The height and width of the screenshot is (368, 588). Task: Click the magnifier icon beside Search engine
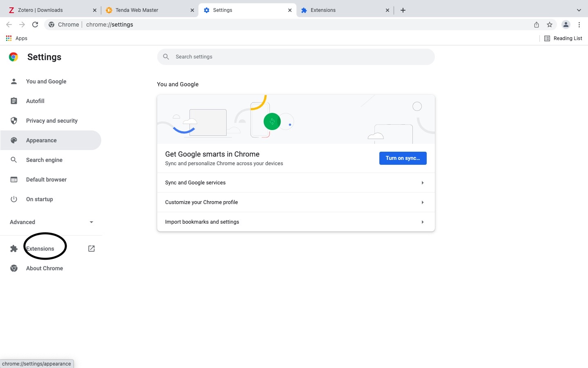[x=14, y=160]
